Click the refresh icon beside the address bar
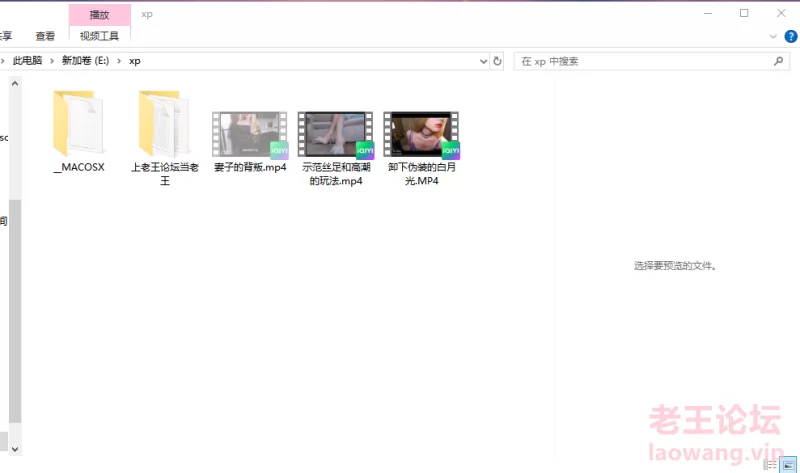The height and width of the screenshot is (473, 800). (x=497, y=61)
